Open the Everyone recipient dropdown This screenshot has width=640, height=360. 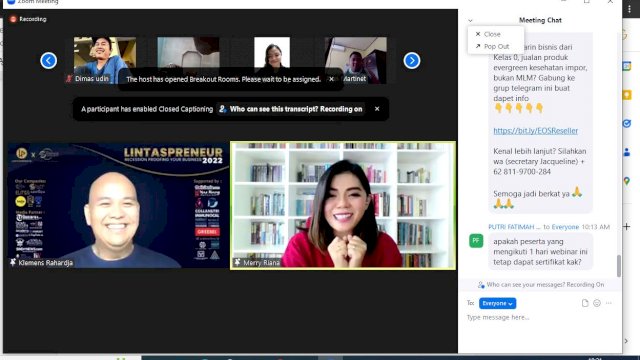(497, 303)
